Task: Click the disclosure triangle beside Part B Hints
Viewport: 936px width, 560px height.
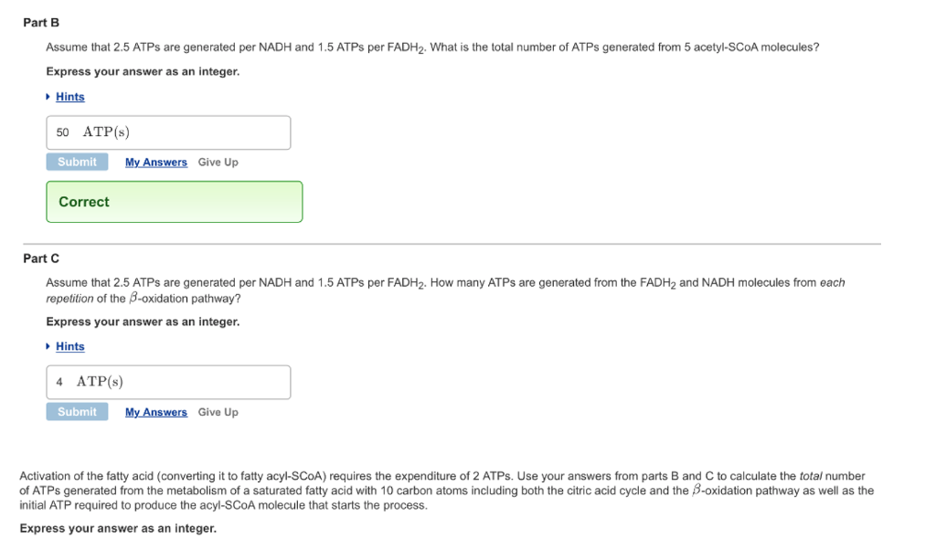Action: (48, 97)
